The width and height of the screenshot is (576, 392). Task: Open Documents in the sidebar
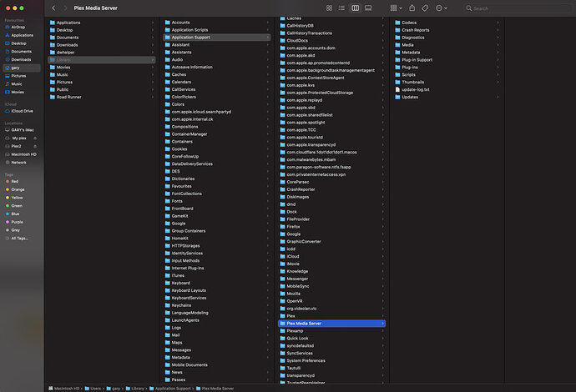pos(21,52)
